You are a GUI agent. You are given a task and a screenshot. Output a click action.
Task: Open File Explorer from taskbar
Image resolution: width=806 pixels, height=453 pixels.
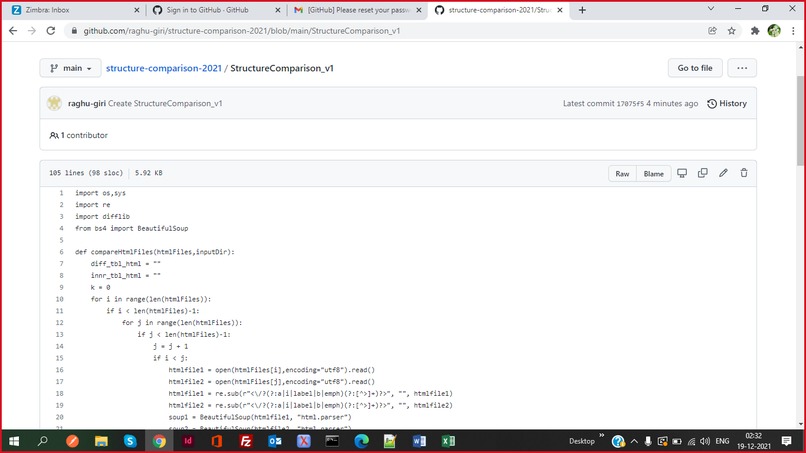point(101,441)
